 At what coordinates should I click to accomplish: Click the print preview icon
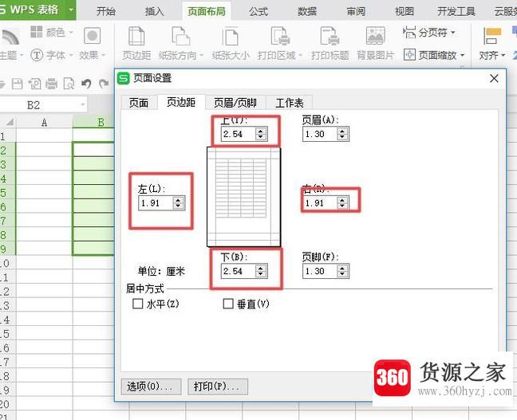[69, 84]
